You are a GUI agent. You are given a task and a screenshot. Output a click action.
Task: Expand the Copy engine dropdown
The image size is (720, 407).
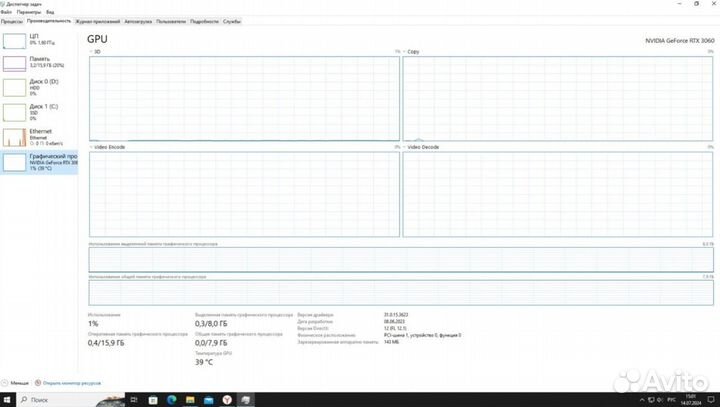[x=411, y=52]
